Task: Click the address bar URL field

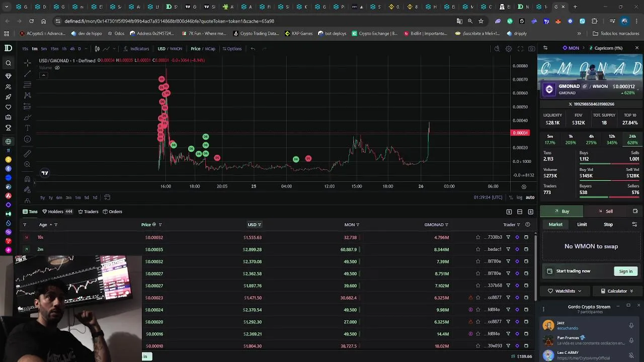Action: (252, 21)
